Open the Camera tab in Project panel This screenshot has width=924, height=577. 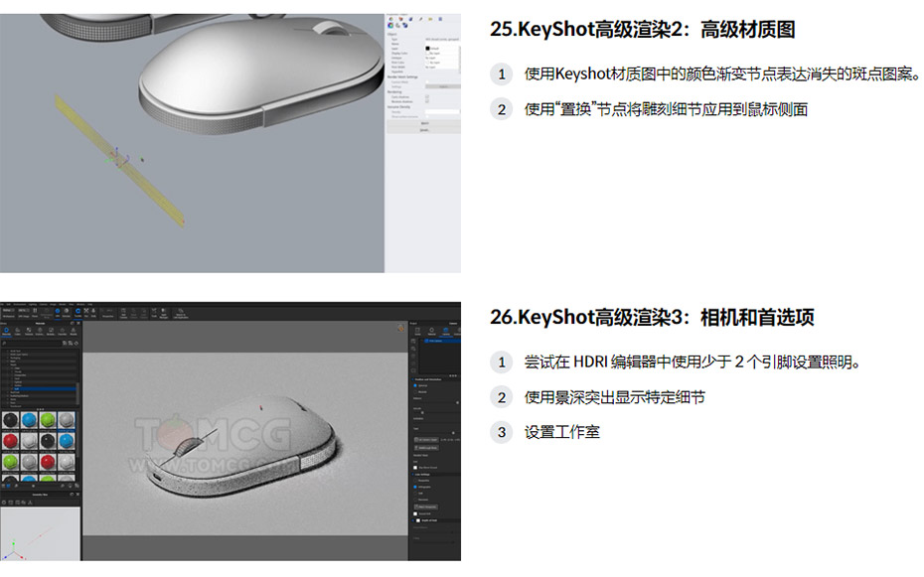[x=445, y=332]
